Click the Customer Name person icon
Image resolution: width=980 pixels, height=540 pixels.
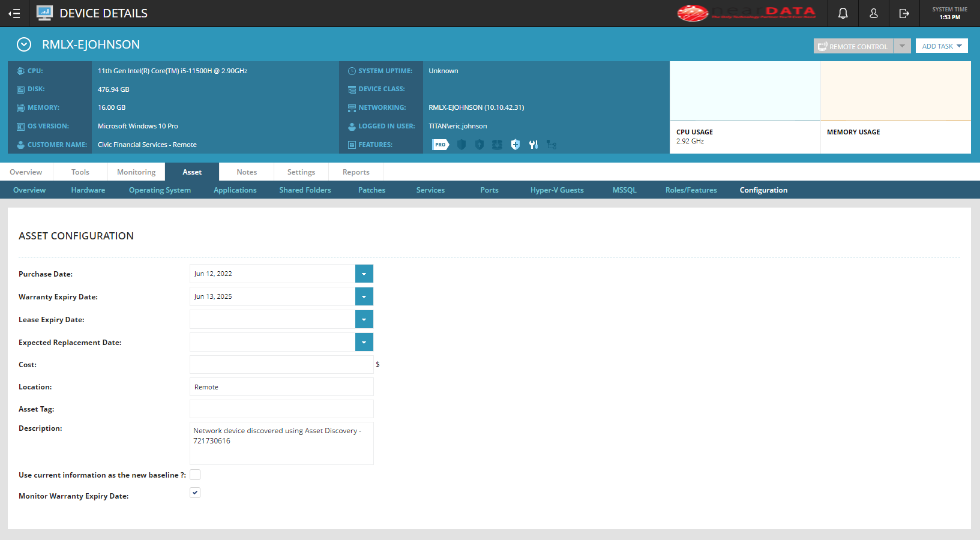(20, 145)
